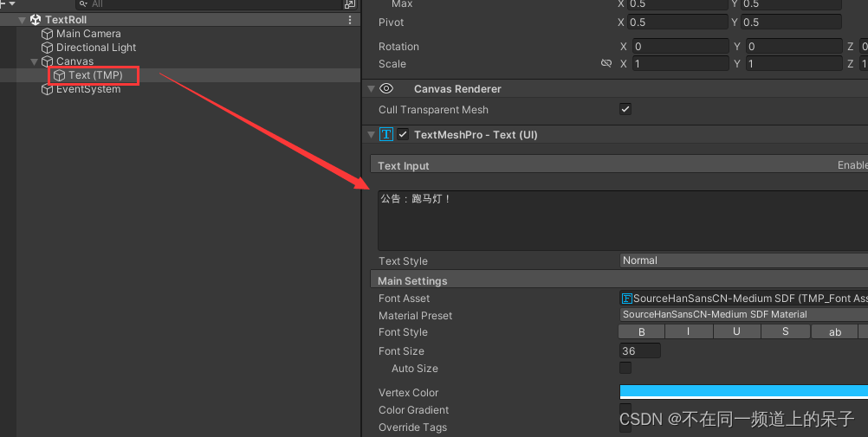
Task: Click the TextRoll scene Unity icon
Action: 36,20
